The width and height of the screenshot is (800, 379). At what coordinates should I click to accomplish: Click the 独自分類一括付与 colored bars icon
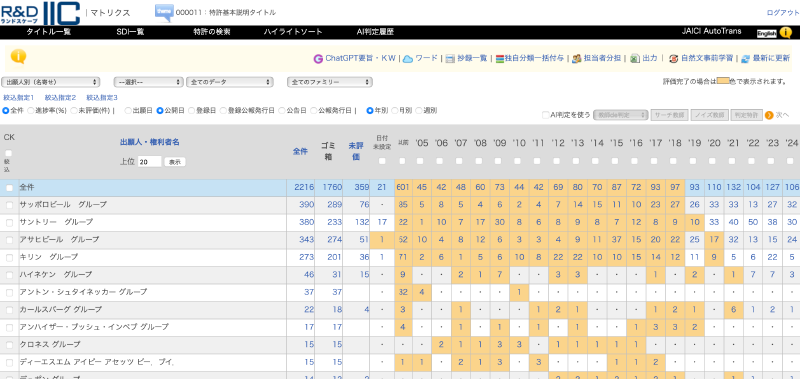pyautogui.click(x=499, y=59)
